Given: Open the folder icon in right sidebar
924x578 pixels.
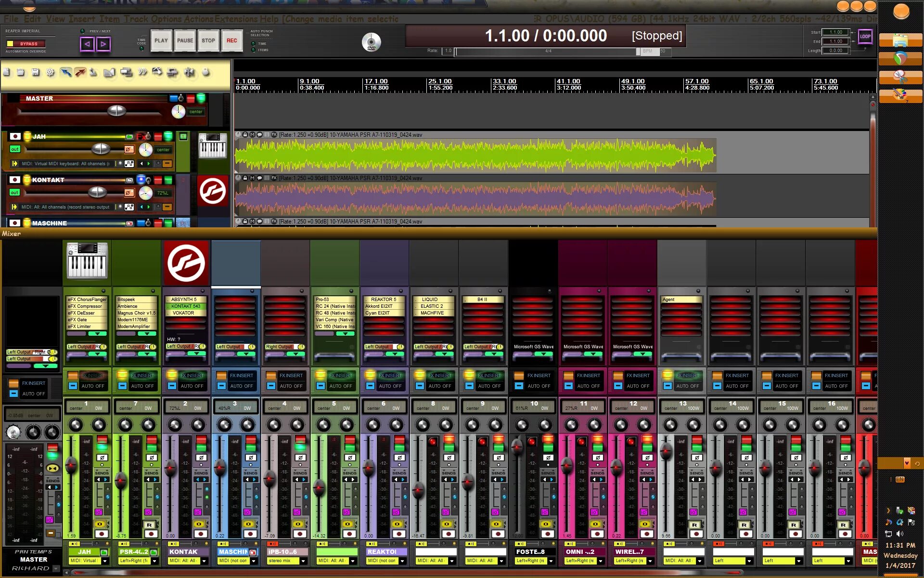Looking at the screenshot, I should [x=900, y=40].
